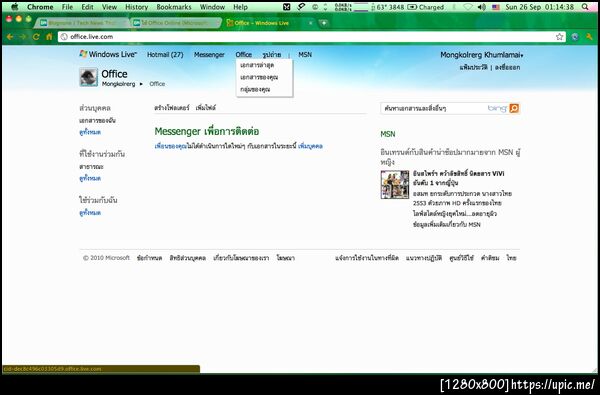Click the Windows Live logo
Screen dimensions: 600x395
coord(108,54)
